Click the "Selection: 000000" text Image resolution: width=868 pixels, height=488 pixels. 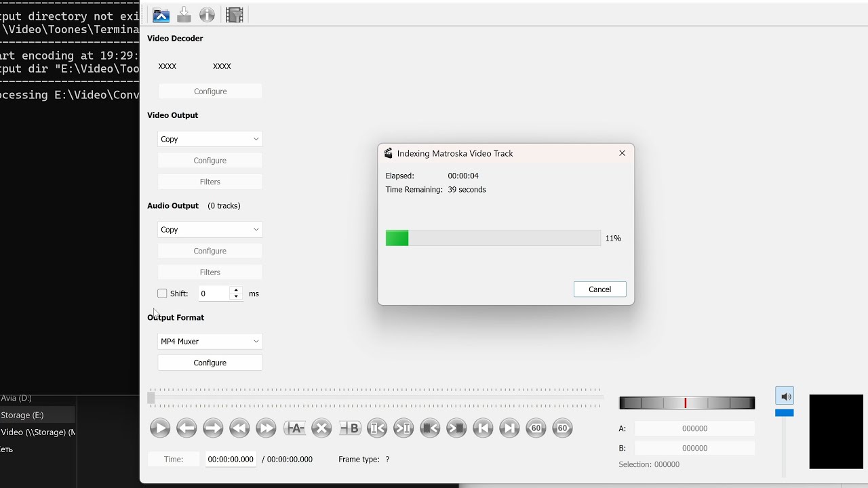point(649,464)
